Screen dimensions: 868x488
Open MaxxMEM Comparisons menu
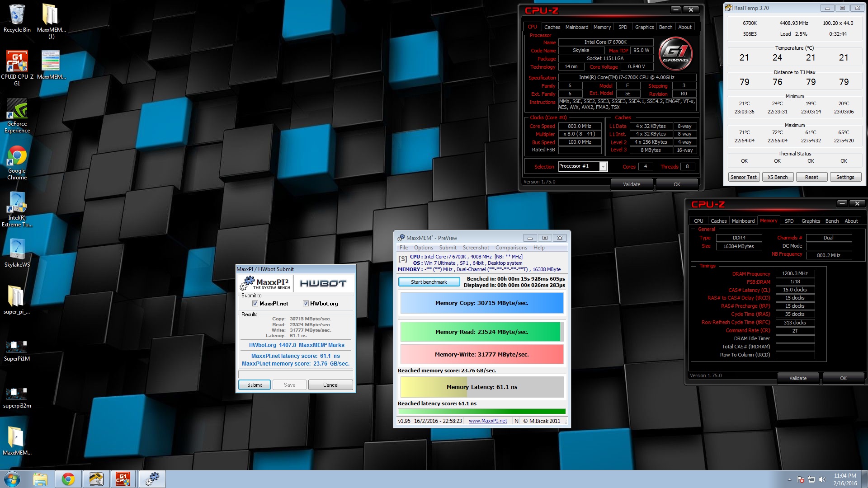pyautogui.click(x=511, y=248)
